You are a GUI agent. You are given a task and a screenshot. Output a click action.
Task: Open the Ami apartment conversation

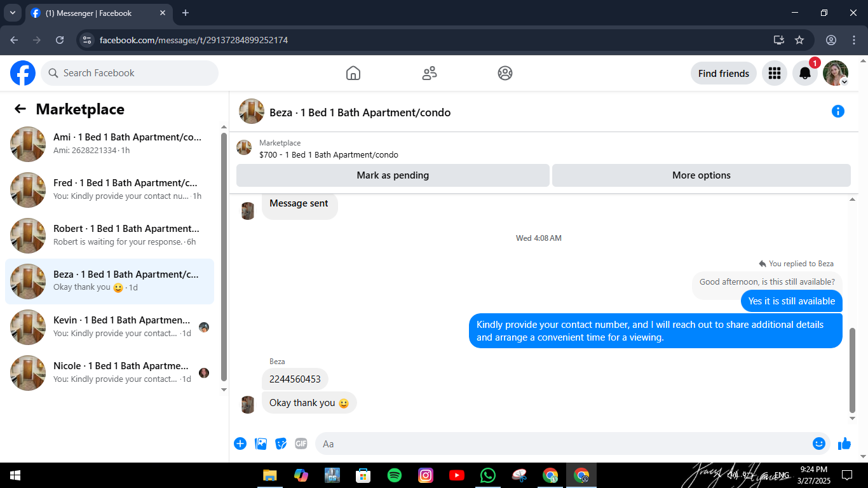[x=109, y=144]
